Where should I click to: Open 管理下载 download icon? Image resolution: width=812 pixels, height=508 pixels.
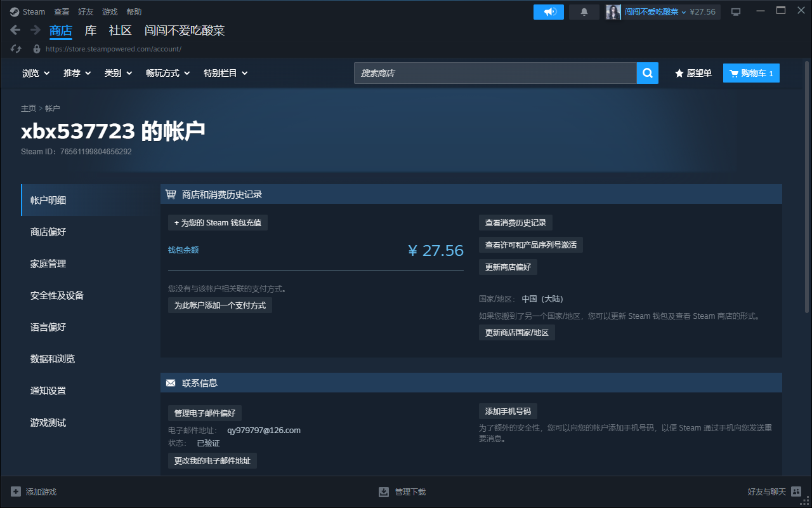384,491
